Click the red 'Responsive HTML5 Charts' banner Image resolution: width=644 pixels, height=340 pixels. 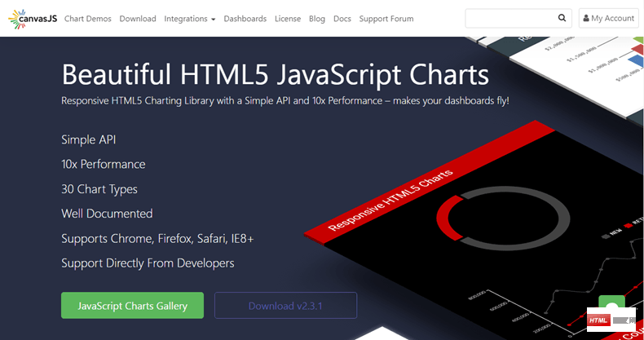pyautogui.click(x=430, y=183)
